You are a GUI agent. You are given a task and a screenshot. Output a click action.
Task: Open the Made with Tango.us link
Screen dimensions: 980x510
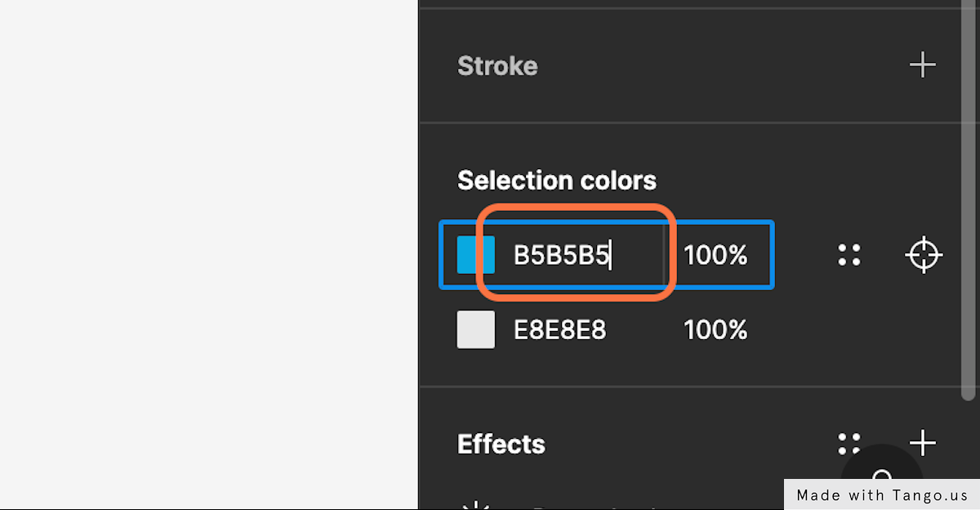point(882,494)
